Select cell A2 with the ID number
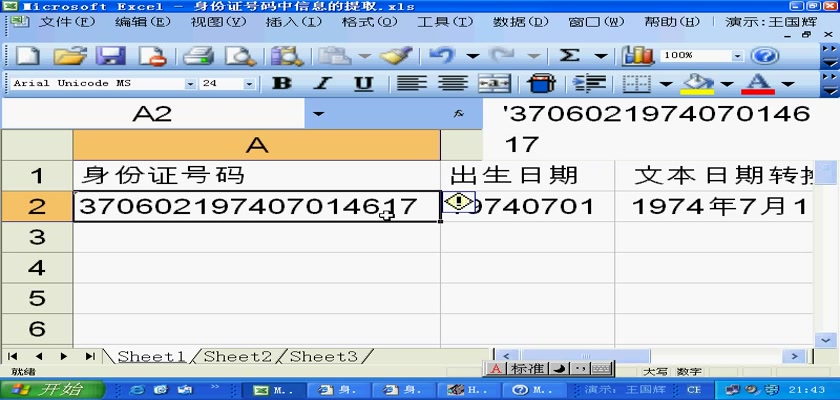The image size is (840, 400). coord(256,207)
